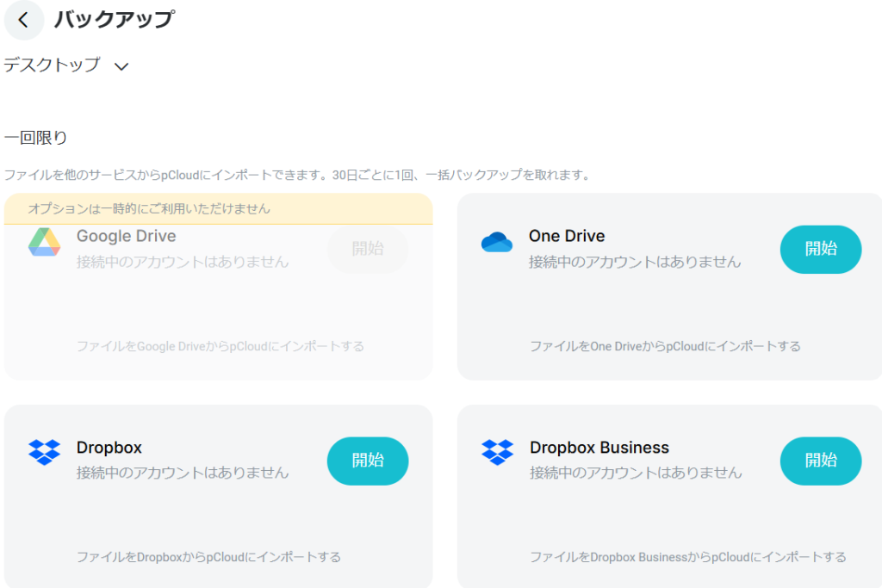
Task: Start Dropbox import with 開始 button
Action: tap(368, 461)
